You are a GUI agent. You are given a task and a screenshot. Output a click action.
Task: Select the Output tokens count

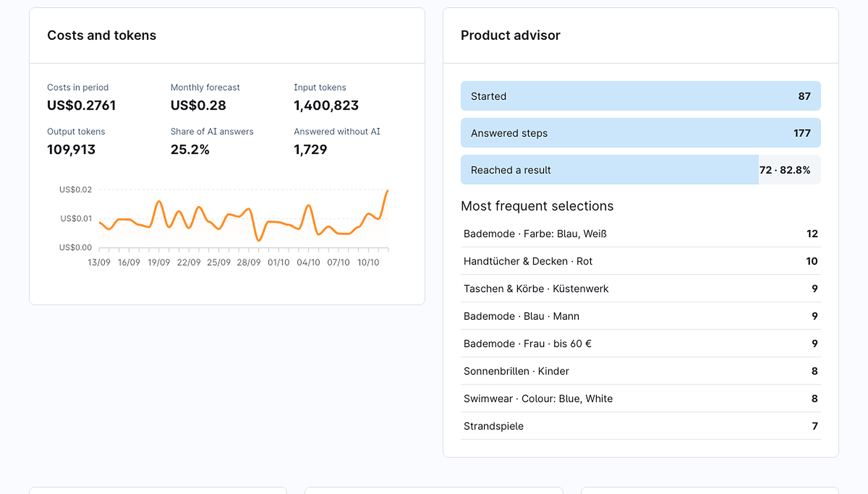tap(71, 149)
